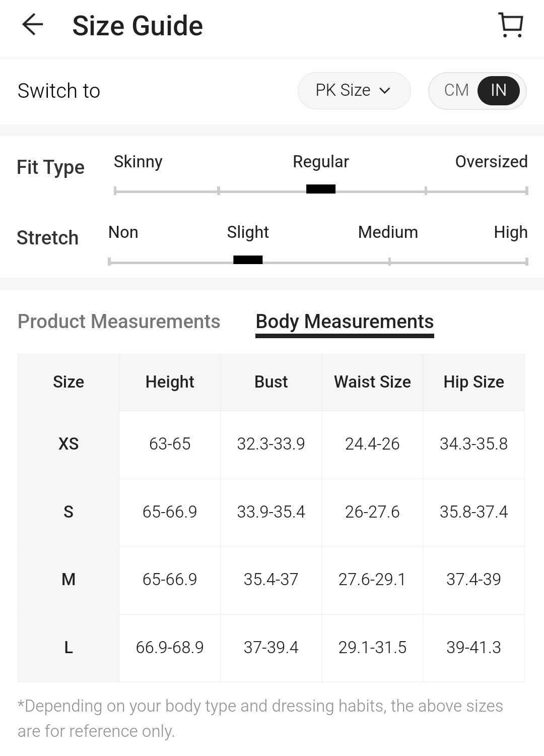Select the S size row

point(69,512)
